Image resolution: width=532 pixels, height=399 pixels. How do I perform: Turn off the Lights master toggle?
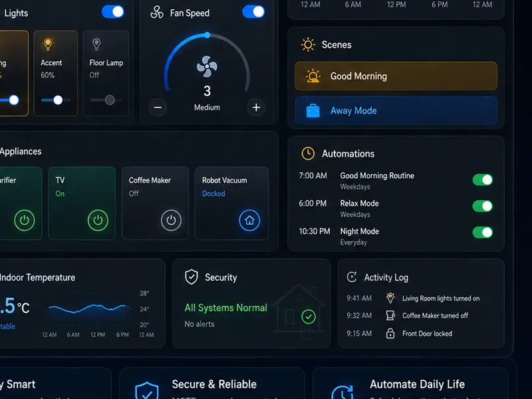[x=113, y=12]
